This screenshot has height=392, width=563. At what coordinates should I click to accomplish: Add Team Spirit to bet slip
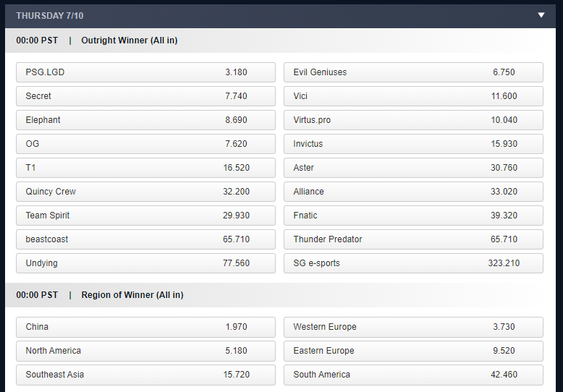point(145,216)
